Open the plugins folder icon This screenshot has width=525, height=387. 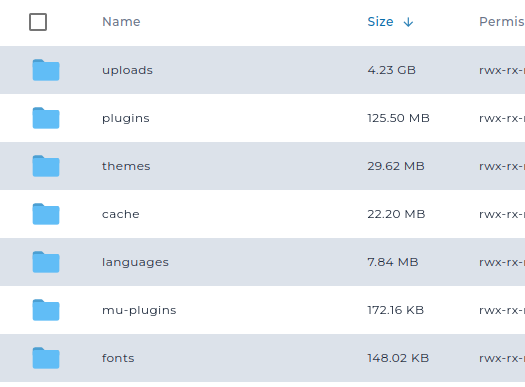[x=46, y=118]
